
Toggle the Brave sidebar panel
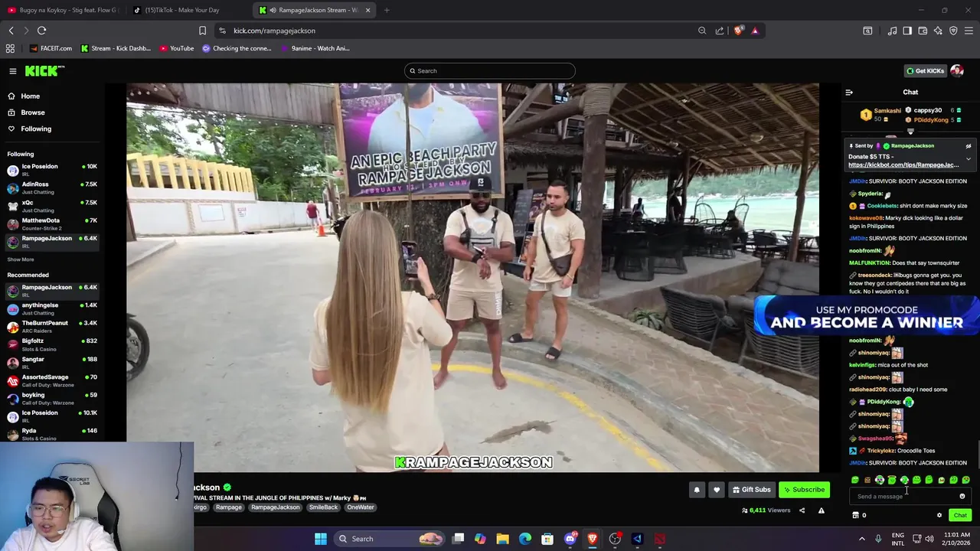click(x=907, y=31)
